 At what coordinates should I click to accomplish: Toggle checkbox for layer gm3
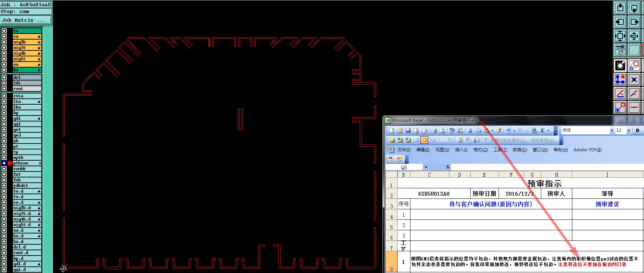4,135
